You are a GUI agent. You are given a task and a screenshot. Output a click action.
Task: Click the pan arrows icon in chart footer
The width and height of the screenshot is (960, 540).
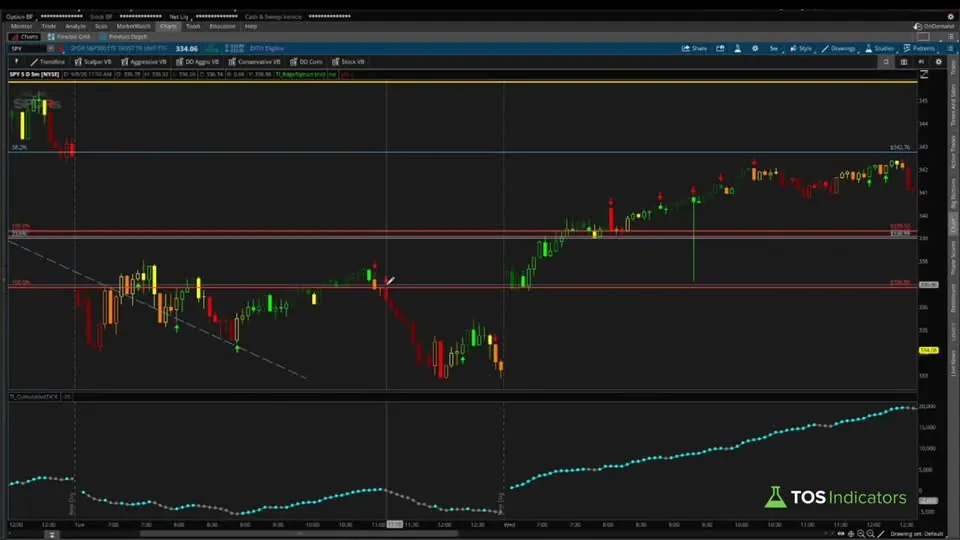841,534
